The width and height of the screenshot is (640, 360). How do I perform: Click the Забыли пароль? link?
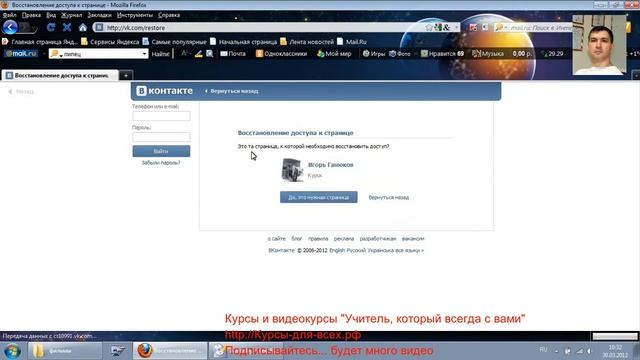pyautogui.click(x=161, y=162)
